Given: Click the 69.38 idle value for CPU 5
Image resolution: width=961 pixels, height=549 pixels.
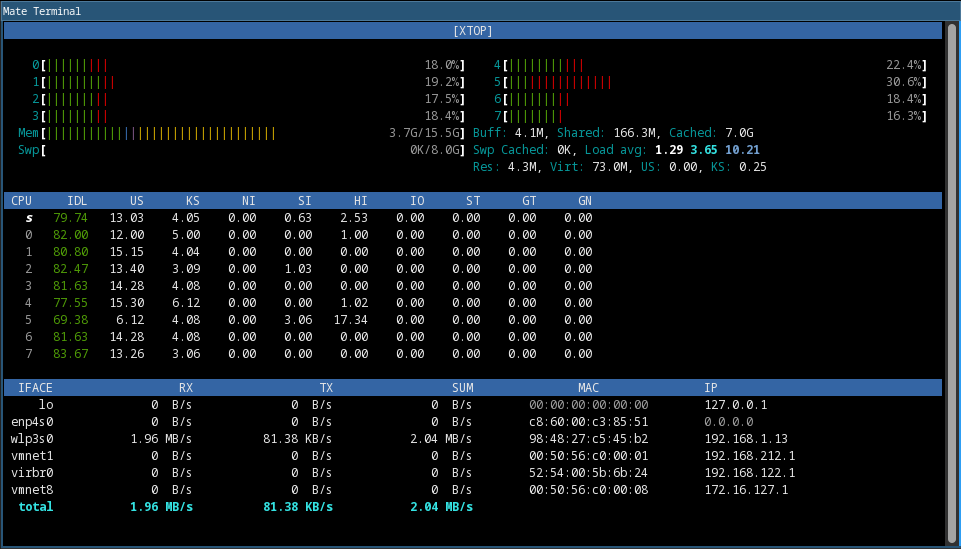Looking at the screenshot, I should [x=70, y=320].
